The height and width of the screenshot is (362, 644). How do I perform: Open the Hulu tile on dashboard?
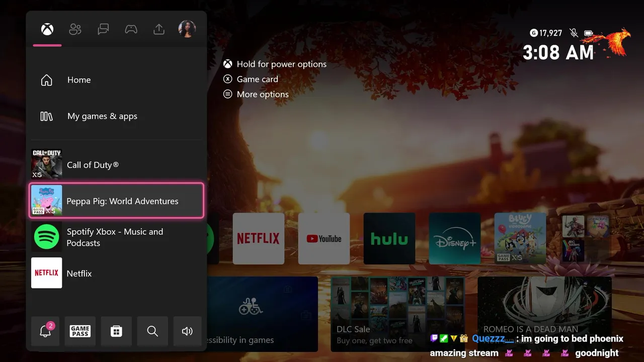(389, 239)
